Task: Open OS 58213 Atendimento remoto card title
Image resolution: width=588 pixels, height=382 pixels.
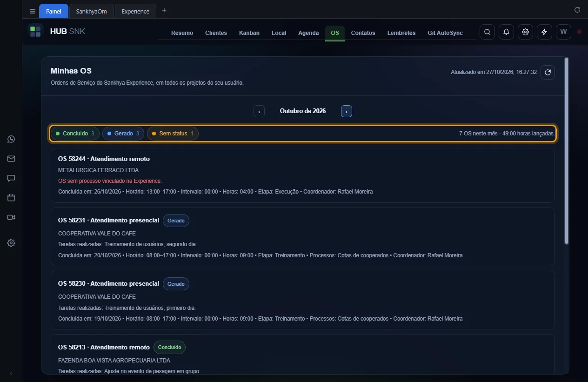Action: tap(104, 347)
